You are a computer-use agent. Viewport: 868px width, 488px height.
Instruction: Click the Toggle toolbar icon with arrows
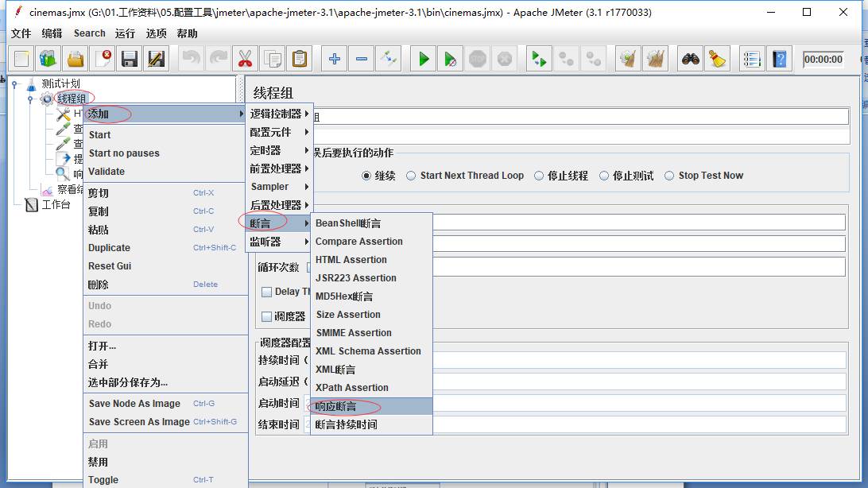coord(389,59)
